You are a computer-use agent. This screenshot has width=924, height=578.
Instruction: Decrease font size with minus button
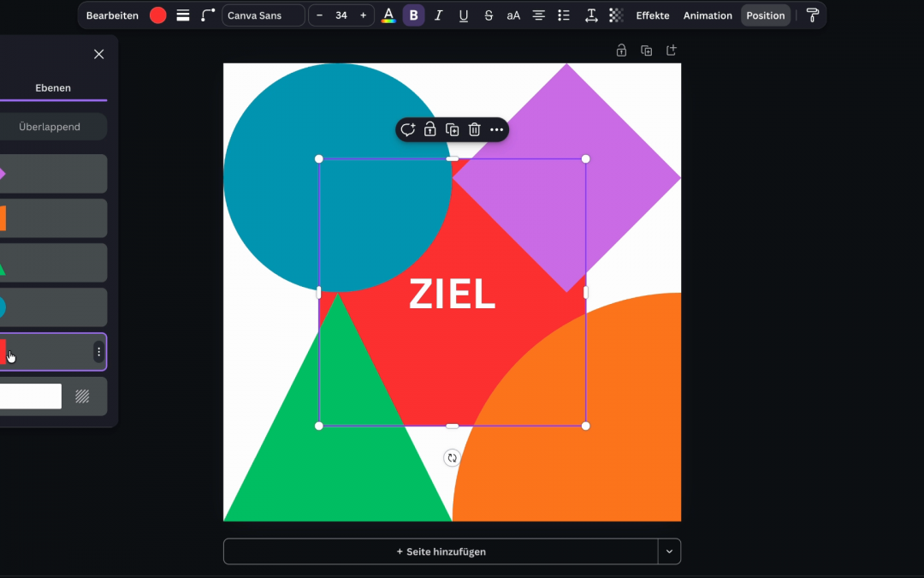[x=319, y=15]
